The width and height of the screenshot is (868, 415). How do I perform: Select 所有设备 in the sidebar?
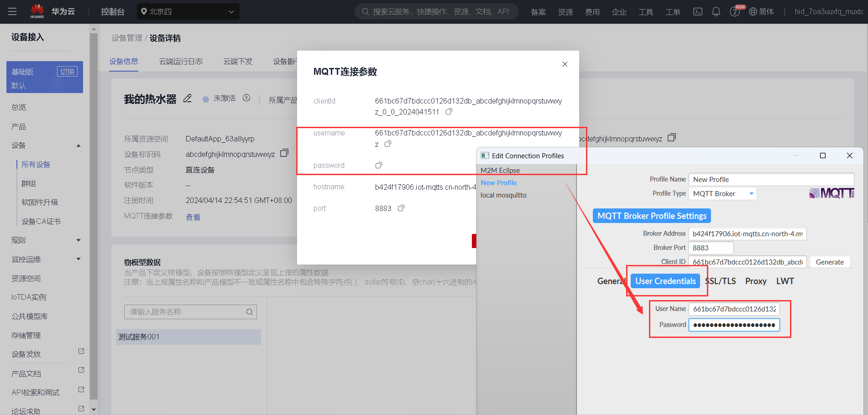36,165
